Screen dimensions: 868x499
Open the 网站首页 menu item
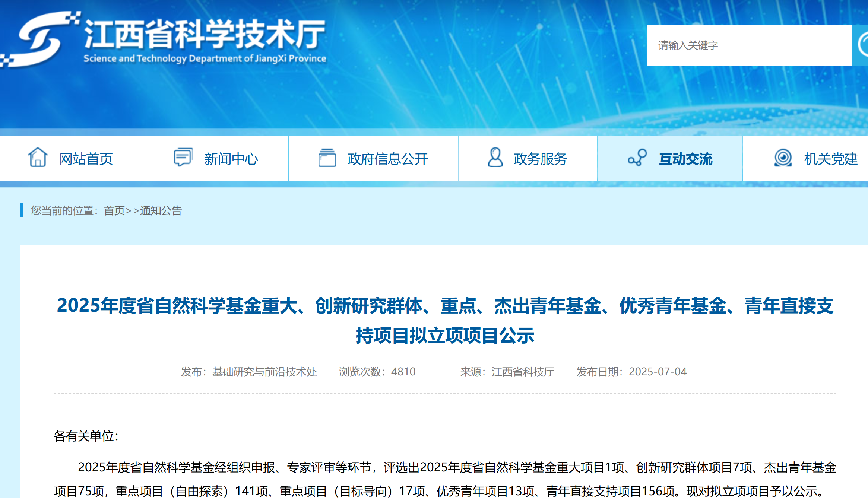point(86,159)
